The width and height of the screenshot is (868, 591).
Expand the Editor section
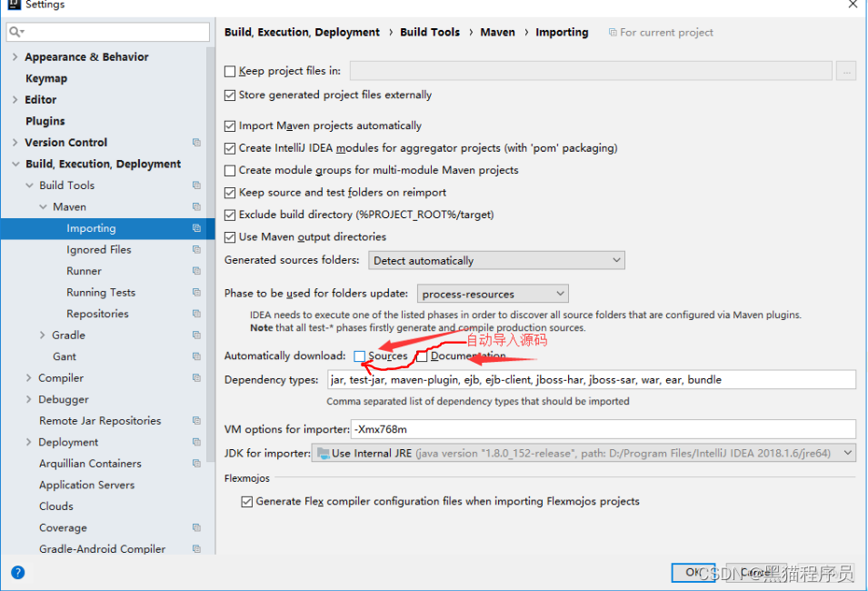coord(15,100)
